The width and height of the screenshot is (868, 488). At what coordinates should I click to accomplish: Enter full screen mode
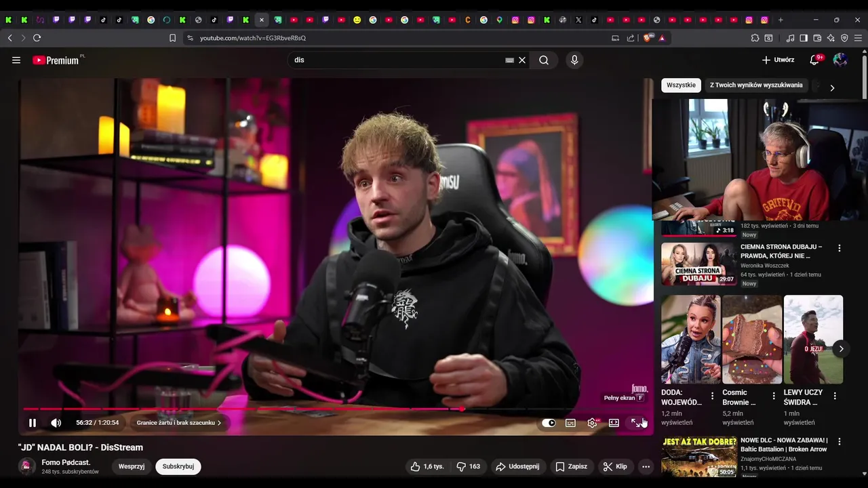coord(636,423)
